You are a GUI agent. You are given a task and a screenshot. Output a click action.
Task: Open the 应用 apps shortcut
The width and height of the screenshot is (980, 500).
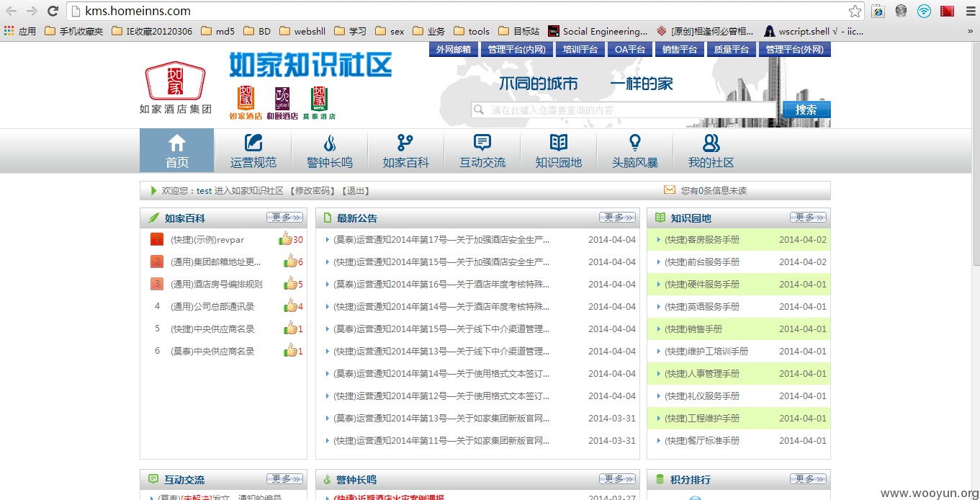20,31
